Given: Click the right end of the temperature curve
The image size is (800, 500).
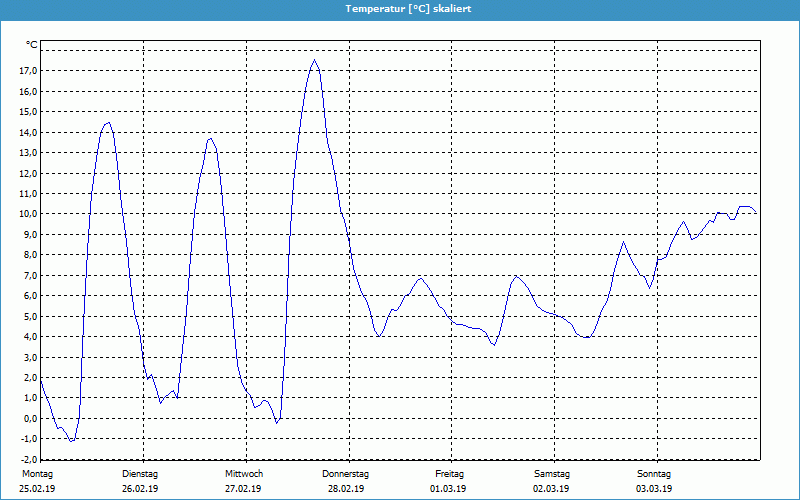Looking at the screenshot, I should (x=756, y=213).
